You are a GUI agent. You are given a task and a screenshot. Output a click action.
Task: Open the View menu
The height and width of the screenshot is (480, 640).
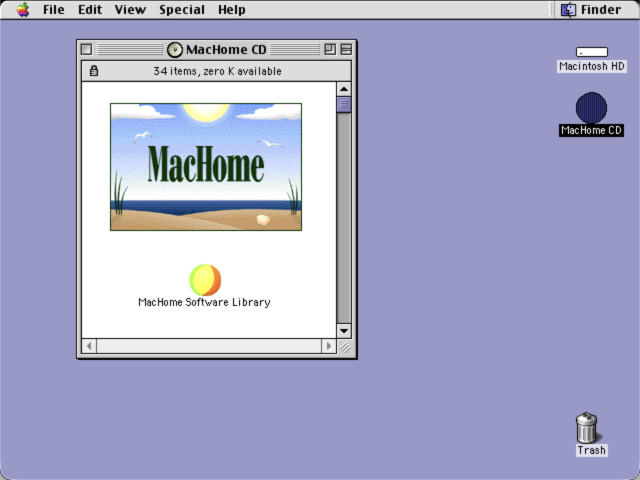[x=130, y=9]
